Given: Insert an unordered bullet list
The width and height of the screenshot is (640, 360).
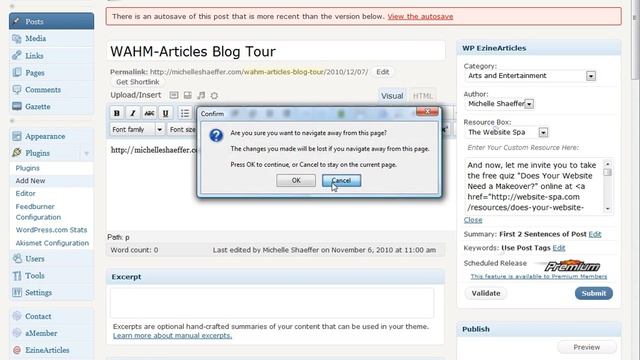Looking at the screenshot, I should (x=185, y=113).
